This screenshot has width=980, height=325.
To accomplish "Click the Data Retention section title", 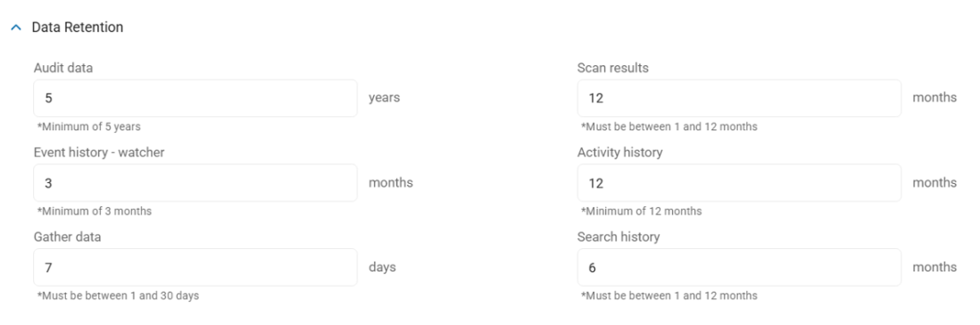I will (78, 28).
